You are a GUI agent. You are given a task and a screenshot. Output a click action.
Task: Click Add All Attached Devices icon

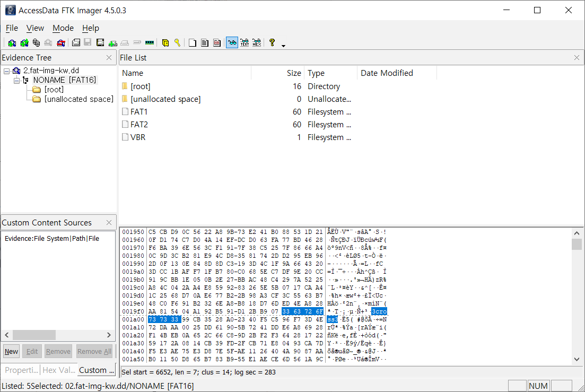pyautogui.click(x=24, y=43)
